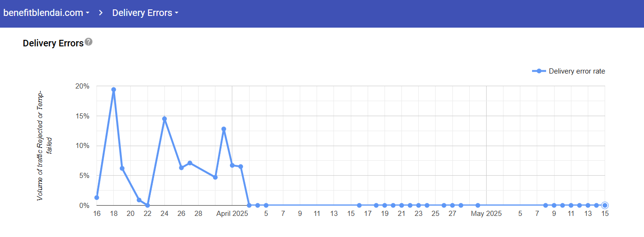Screen dimensions: 644x237
Task: Click the data point on the 19th
Action: pyautogui.click(x=122, y=168)
